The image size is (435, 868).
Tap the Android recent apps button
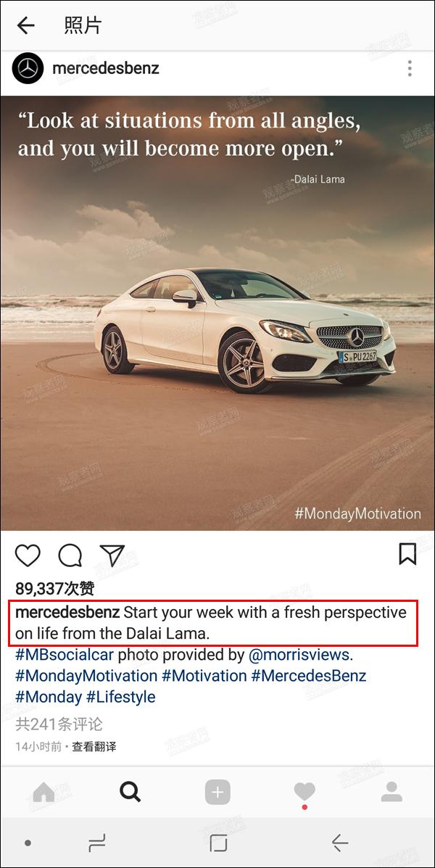[96, 843]
